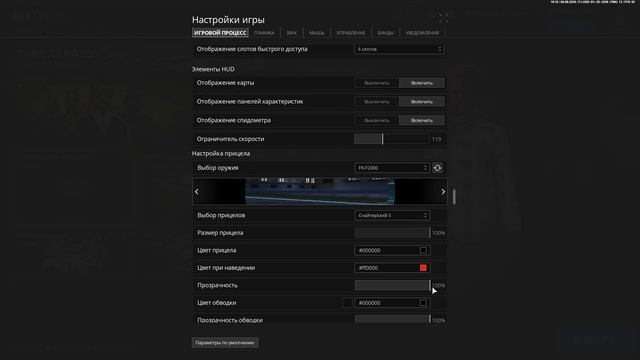Click the Параметры по умолчанию button
Screen dimensions: 640x360
pos(225,342)
